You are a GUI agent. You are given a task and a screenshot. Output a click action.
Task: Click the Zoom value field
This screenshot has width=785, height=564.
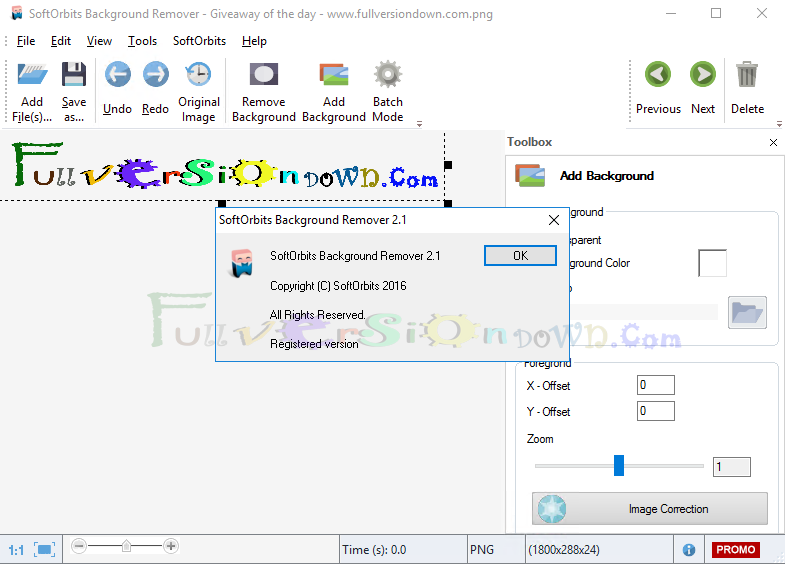732,467
